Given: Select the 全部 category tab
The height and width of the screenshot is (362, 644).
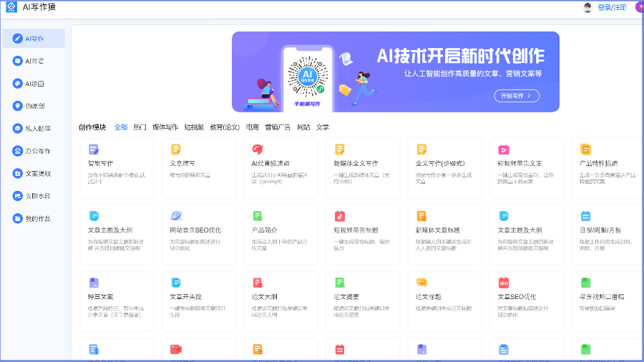Looking at the screenshot, I should pyautogui.click(x=121, y=127).
